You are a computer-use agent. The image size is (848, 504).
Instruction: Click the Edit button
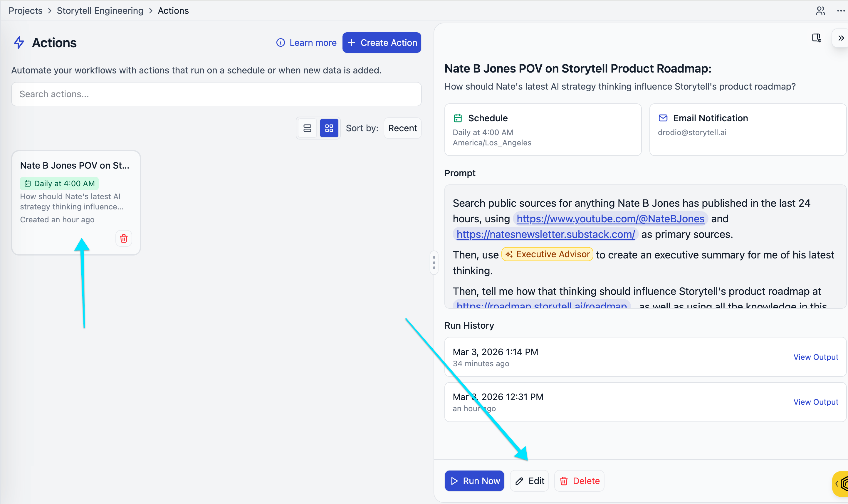tap(529, 481)
